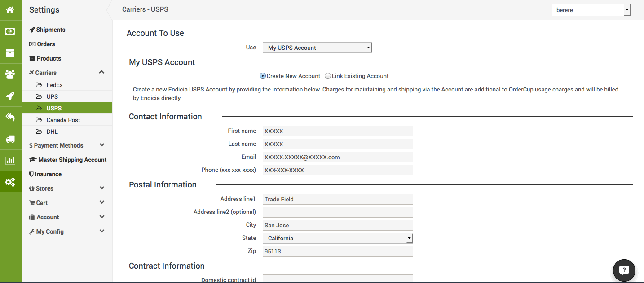Open the Use account dropdown
The height and width of the screenshot is (283, 644).
pyautogui.click(x=318, y=48)
